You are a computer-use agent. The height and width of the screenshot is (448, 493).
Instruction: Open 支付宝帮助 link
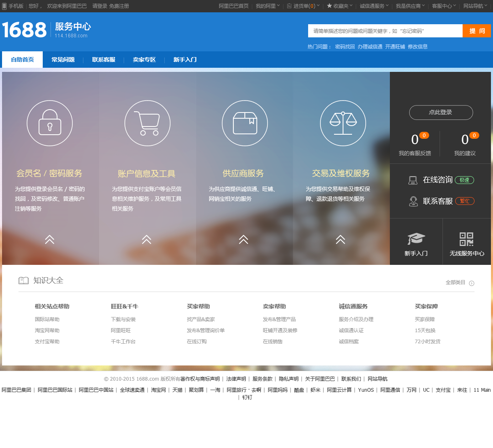pyautogui.click(x=47, y=342)
